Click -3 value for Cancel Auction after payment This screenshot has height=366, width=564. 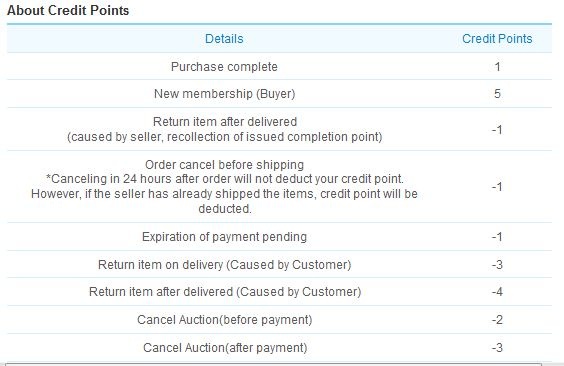[x=497, y=348]
